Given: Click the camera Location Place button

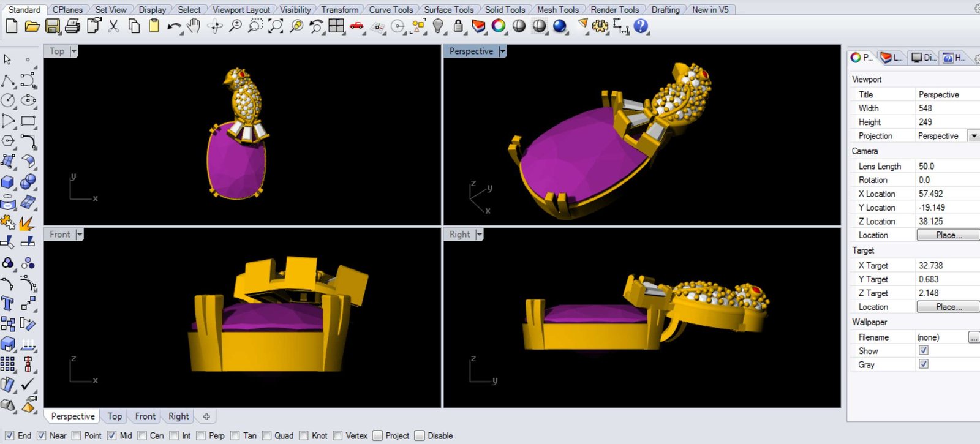Looking at the screenshot, I should [947, 235].
